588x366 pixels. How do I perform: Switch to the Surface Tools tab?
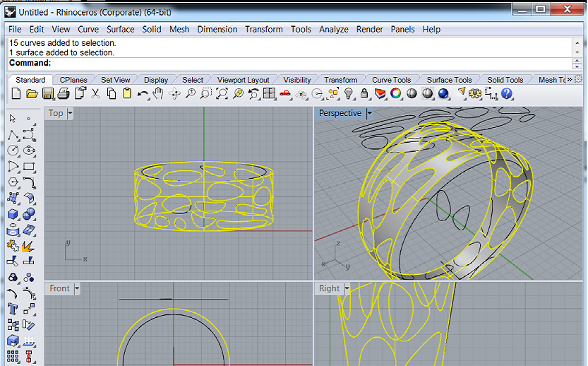point(449,80)
